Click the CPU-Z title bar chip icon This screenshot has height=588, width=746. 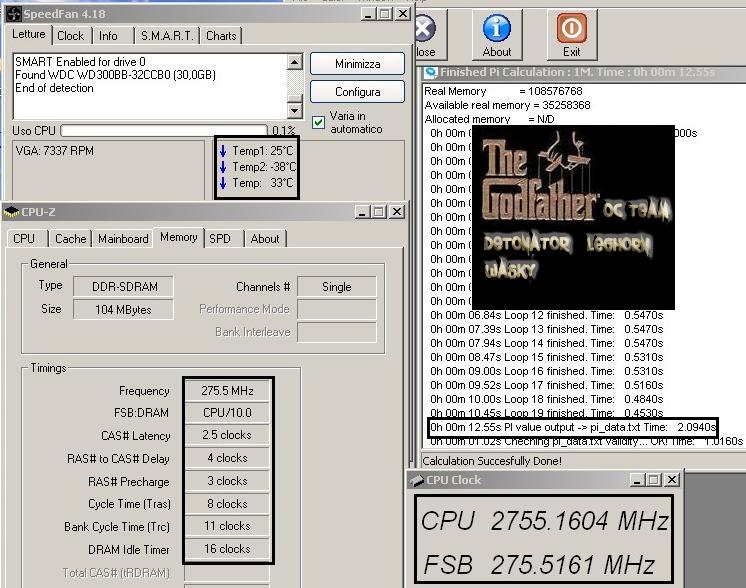coord(11,212)
